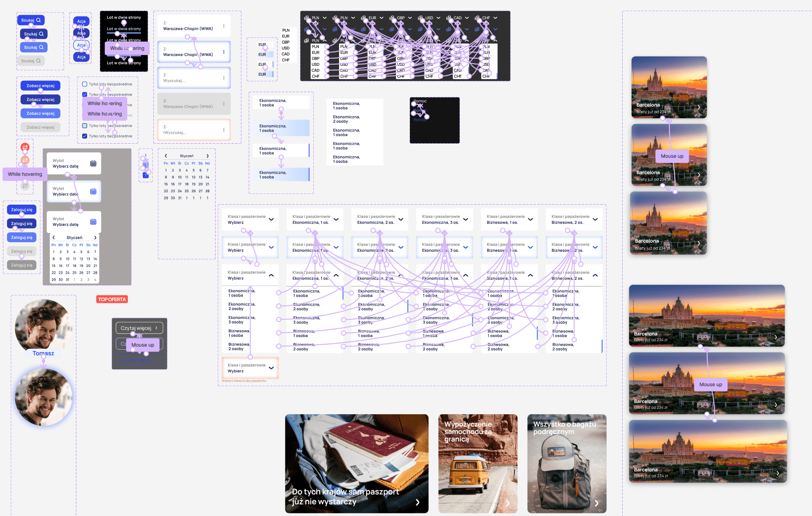Collapse the open Biznesowa, 2 os. dropdown up chevron

pos(596,275)
